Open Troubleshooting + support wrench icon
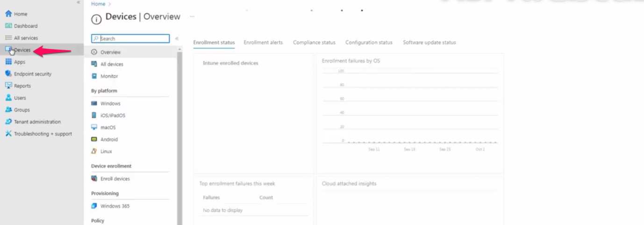 click(x=8, y=134)
